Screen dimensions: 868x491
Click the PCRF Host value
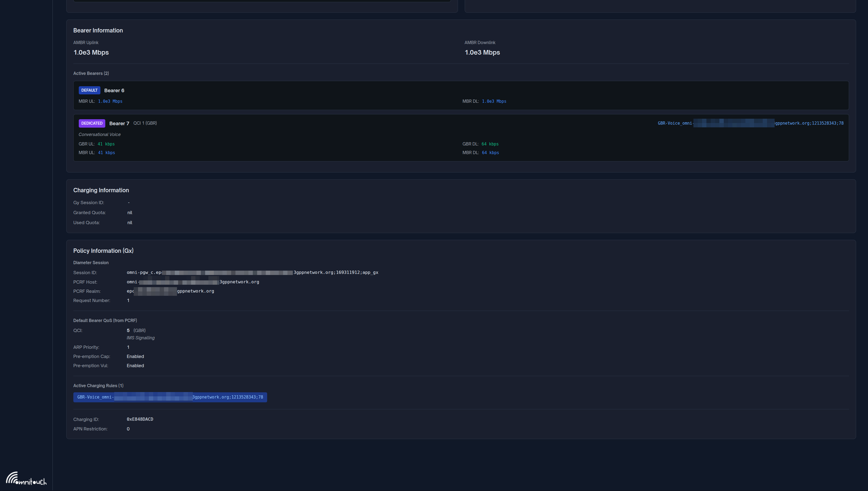click(193, 282)
